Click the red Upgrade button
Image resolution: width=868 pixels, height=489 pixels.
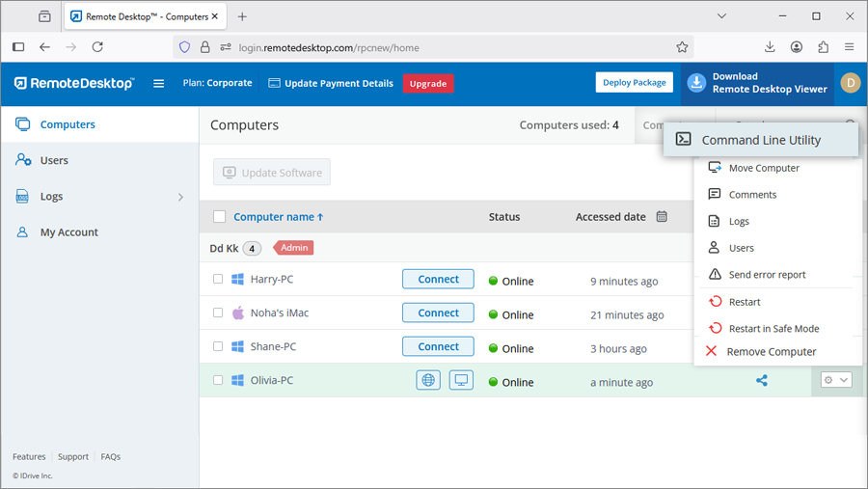pyautogui.click(x=427, y=84)
